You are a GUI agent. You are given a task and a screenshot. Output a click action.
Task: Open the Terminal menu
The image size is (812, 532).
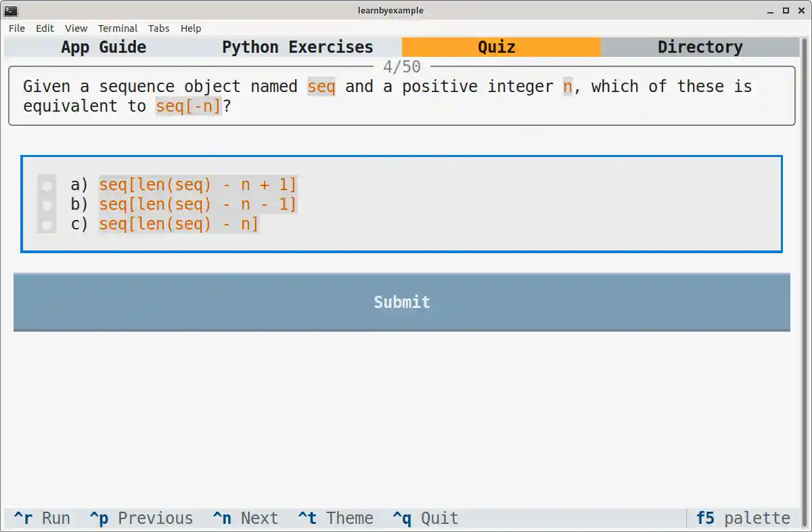coord(118,28)
